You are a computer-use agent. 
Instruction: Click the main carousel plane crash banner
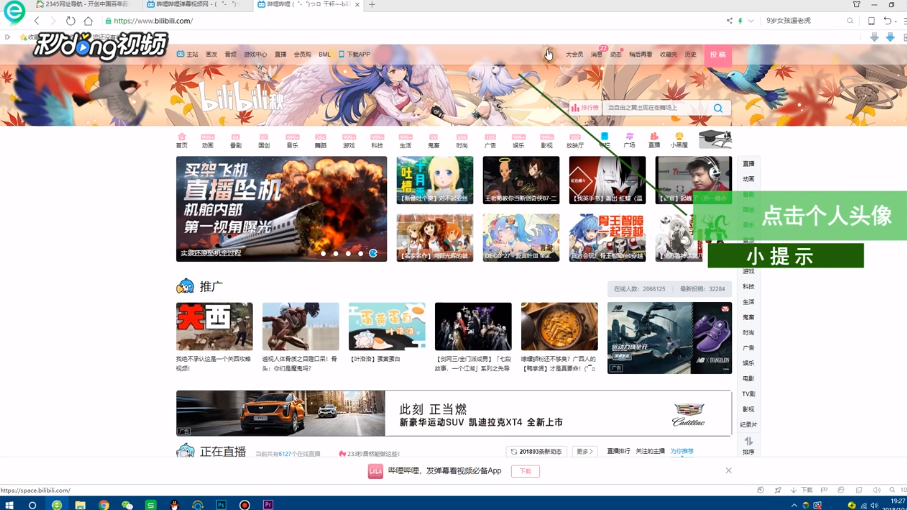pos(282,209)
